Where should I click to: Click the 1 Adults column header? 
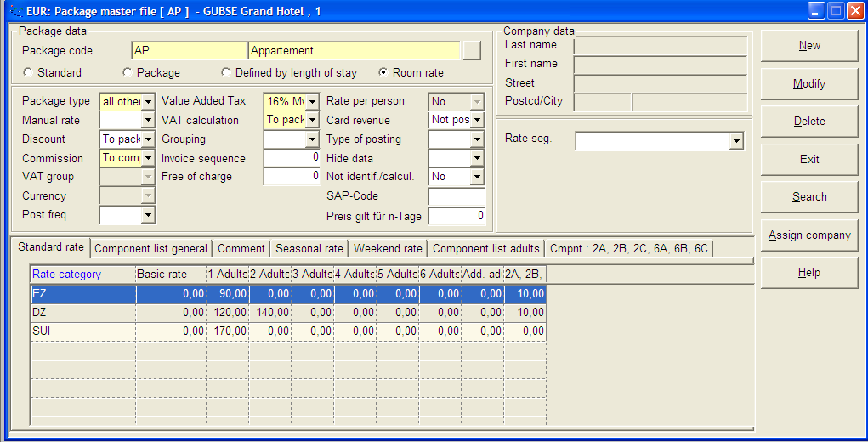point(228,275)
